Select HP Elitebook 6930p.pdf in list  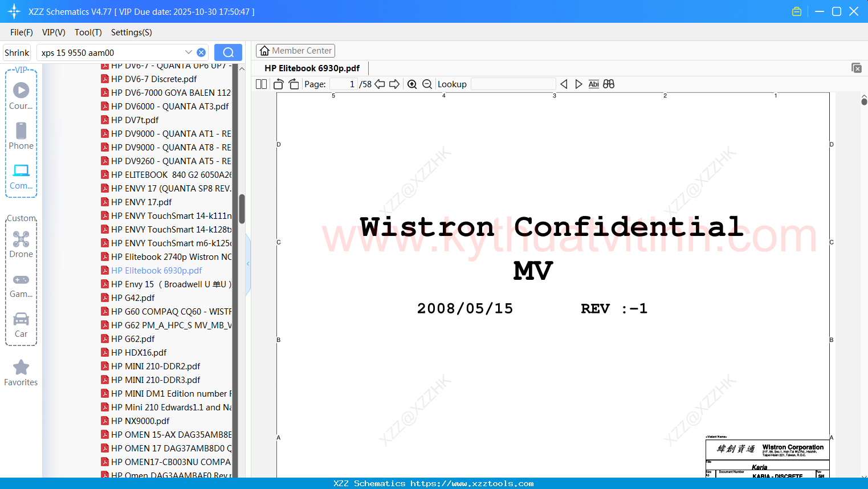tap(156, 271)
